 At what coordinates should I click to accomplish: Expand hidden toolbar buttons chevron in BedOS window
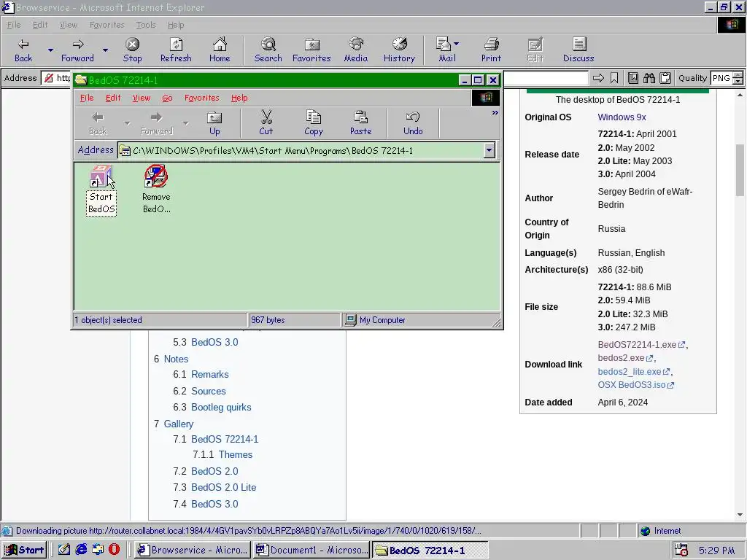[495, 113]
